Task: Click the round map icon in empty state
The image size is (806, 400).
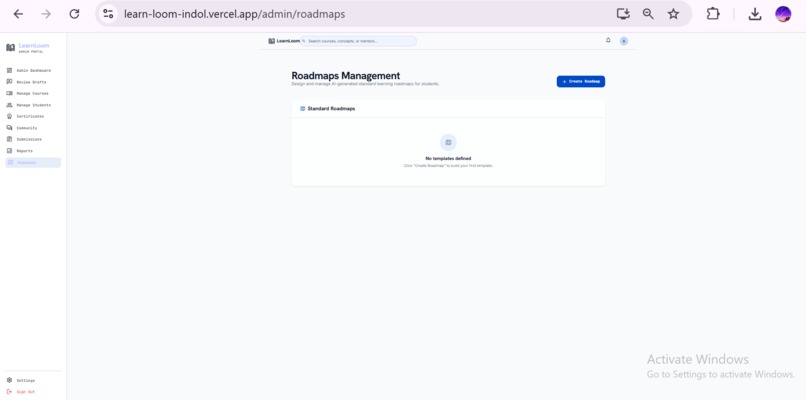Action: 448,142
